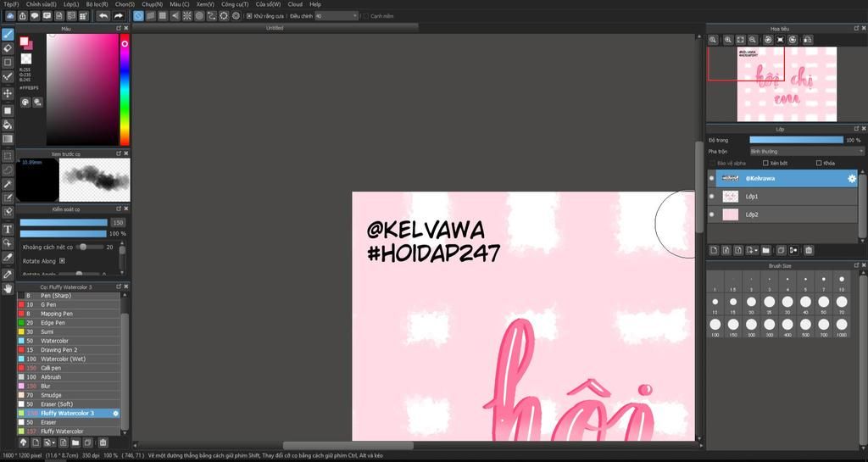
Task: Click the transparent color swatch
Action: [26, 58]
